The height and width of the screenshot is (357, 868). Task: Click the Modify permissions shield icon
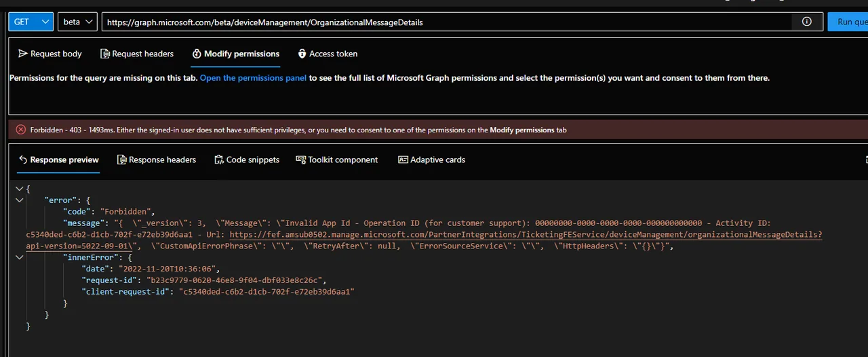click(x=197, y=54)
